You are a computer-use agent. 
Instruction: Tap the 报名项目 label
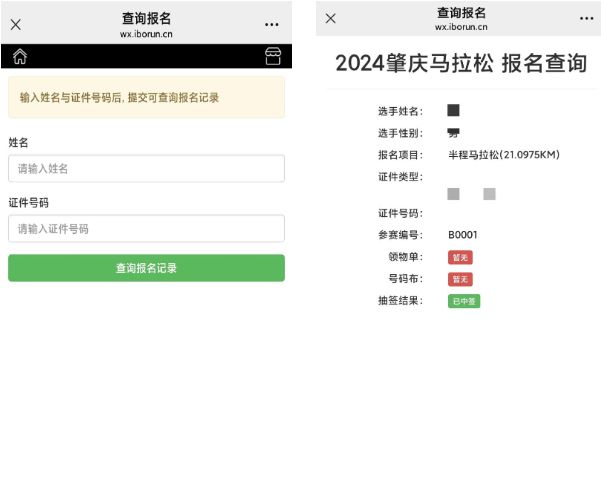pyautogui.click(x=401, y=155)
